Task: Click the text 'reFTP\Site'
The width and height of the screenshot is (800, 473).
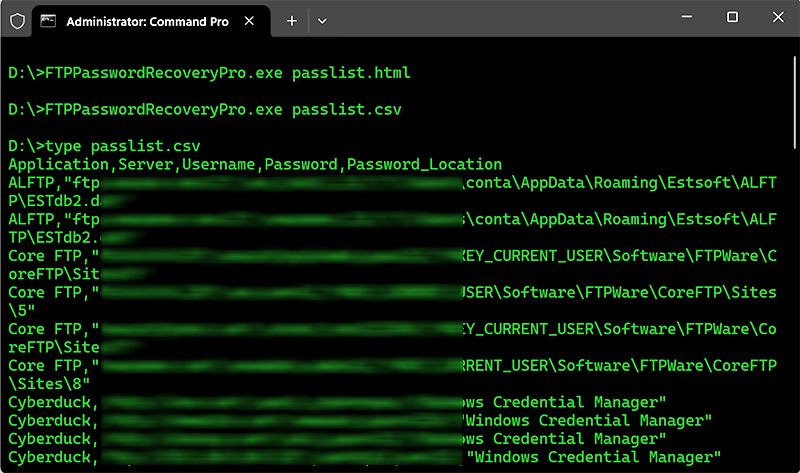Action: click(x=54, y=347)
